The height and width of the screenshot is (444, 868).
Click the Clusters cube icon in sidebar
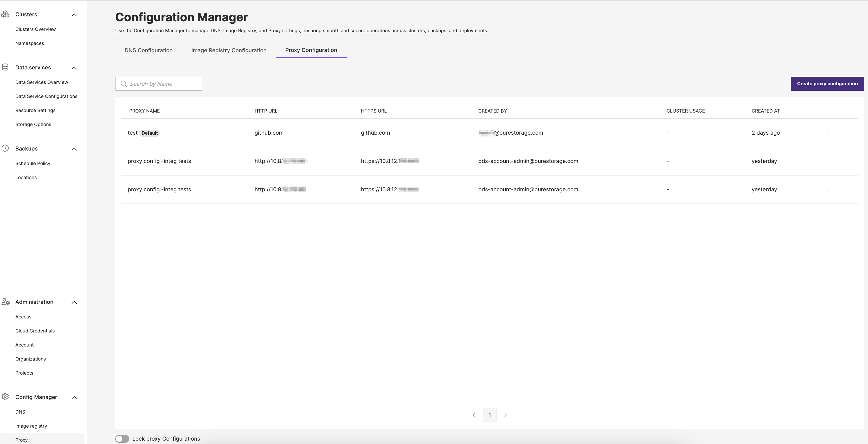(x=5, y=14)
